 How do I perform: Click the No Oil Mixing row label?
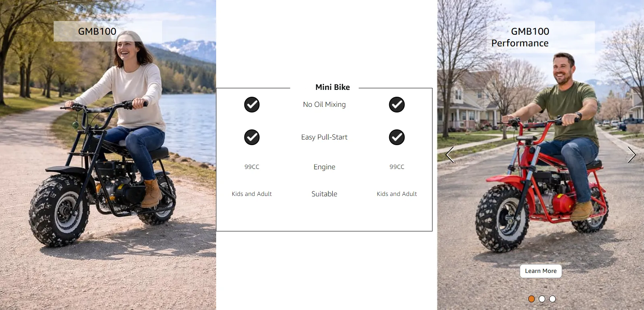click(x=324, y=104)
